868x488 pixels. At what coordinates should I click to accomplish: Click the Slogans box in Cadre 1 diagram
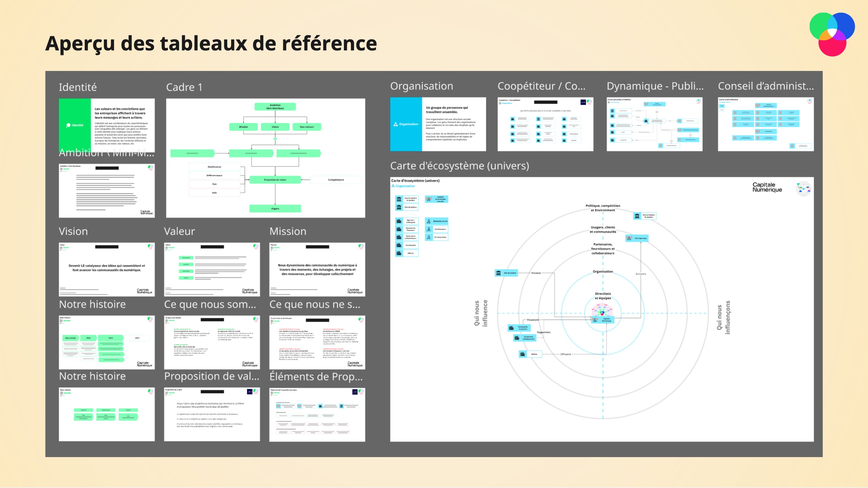coord(275,209)
